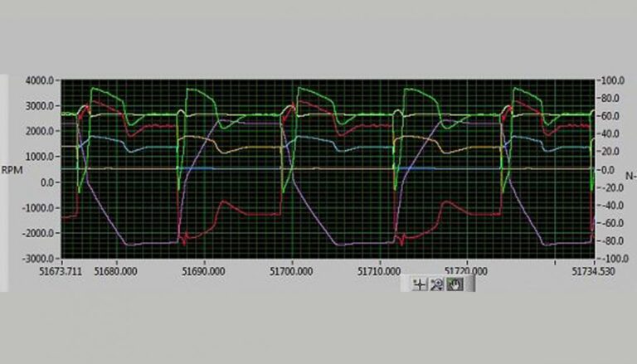Select the 51690.000 time axis label
The height and width of the screenshot is (364, 637).
[x=203, y=271]
